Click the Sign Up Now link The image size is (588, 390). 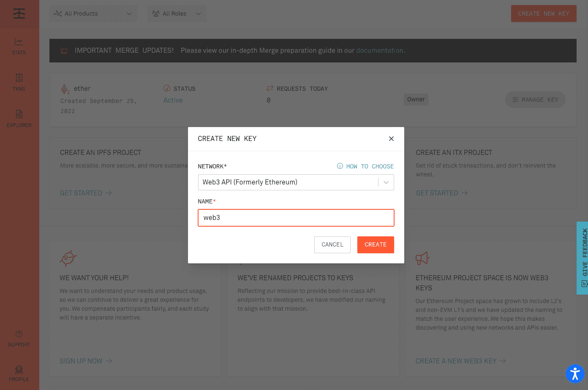click(86, 361)
